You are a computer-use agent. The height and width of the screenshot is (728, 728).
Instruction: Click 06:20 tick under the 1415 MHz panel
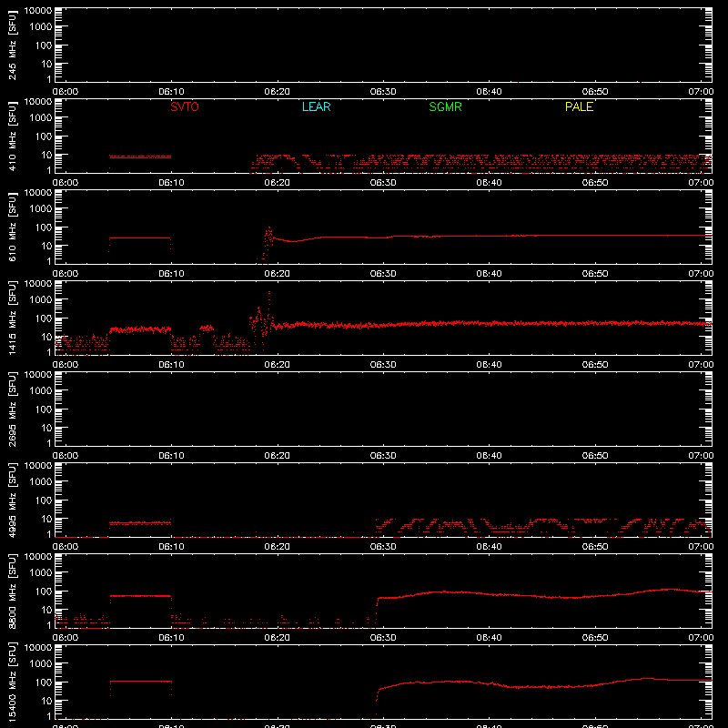pos(278,365)
